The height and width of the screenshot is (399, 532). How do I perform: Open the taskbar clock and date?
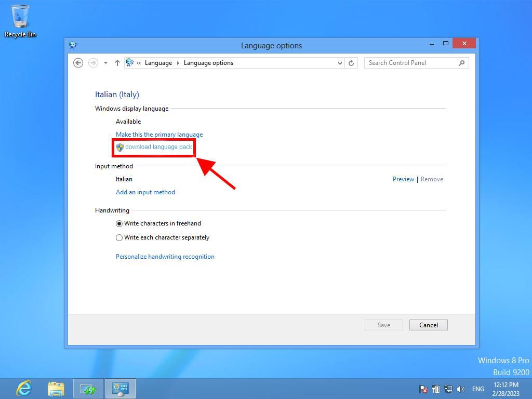coord(506,389)
